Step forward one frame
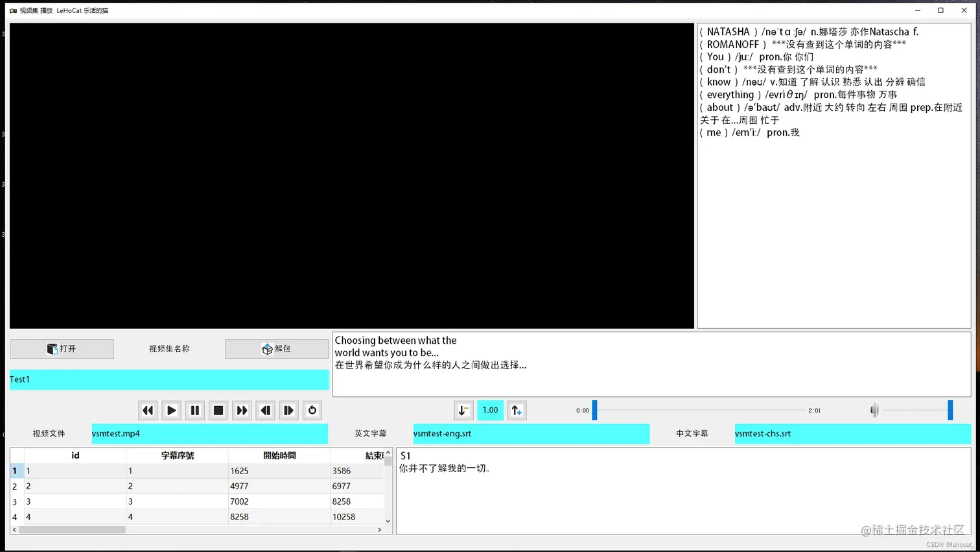 point(288,411)
